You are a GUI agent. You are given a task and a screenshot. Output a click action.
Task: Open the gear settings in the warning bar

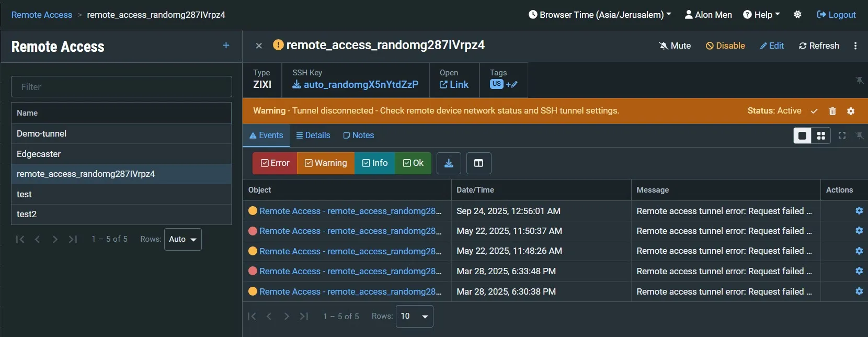point(851,111)
